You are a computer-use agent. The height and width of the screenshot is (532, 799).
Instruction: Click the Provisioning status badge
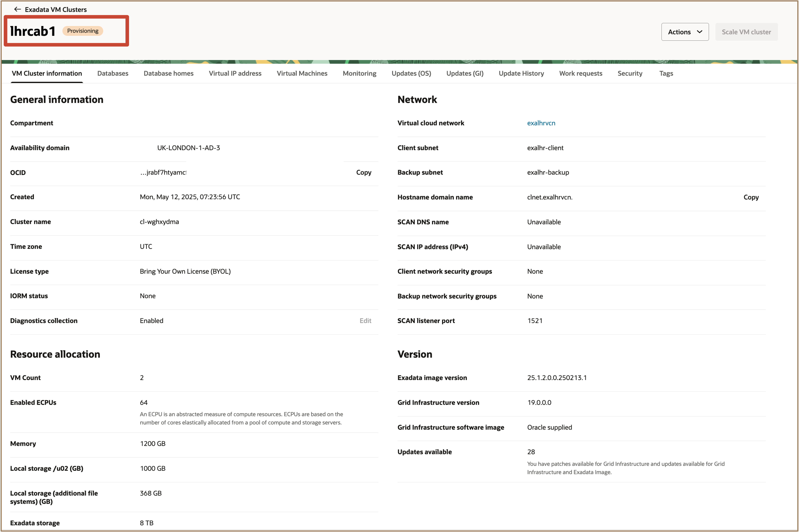pos(82,31)
